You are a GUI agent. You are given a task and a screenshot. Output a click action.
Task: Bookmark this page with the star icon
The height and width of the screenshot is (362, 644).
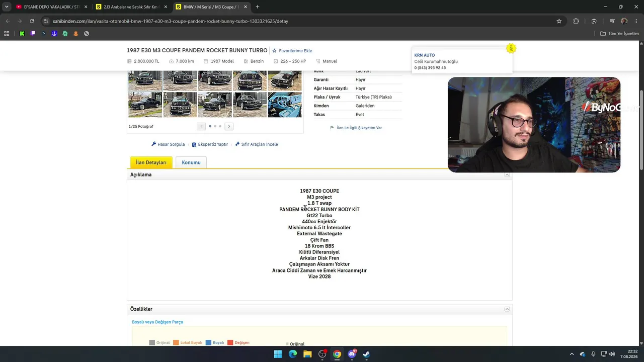click(559, 21)
